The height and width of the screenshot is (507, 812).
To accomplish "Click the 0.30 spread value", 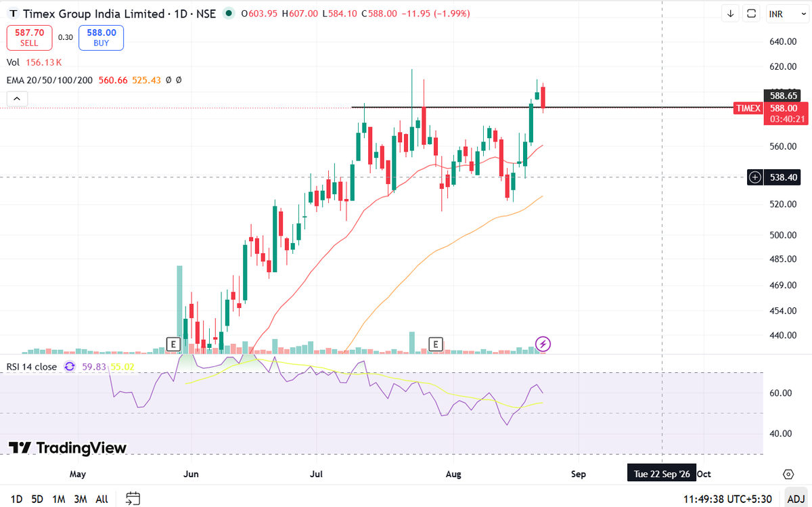I will [66, 37].
